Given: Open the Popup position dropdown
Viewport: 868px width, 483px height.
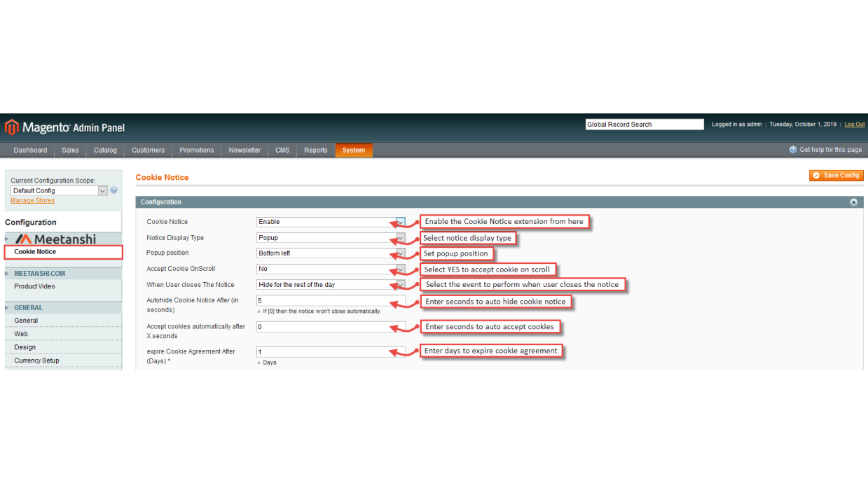Looking at the screenshot, I should tap(331, 253).
